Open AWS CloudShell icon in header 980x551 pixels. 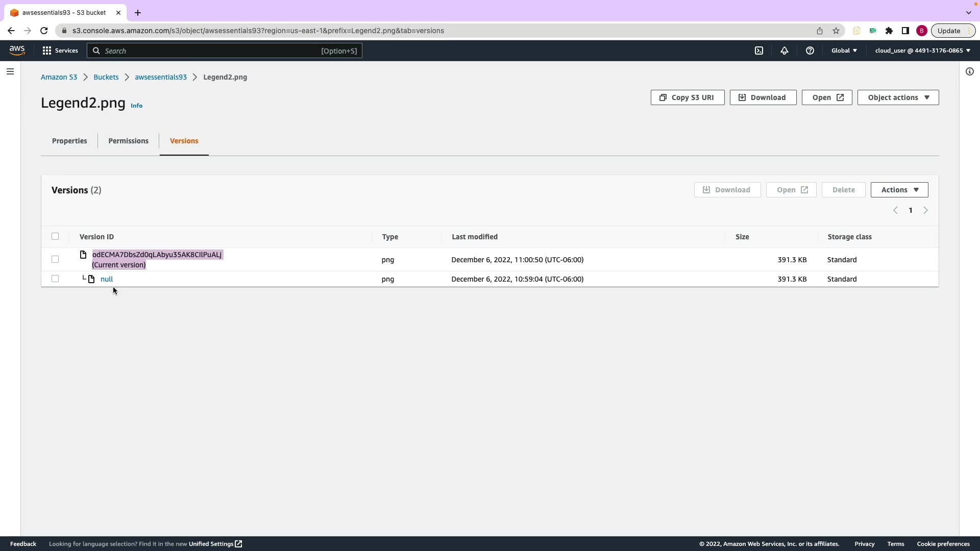(759, 51)
